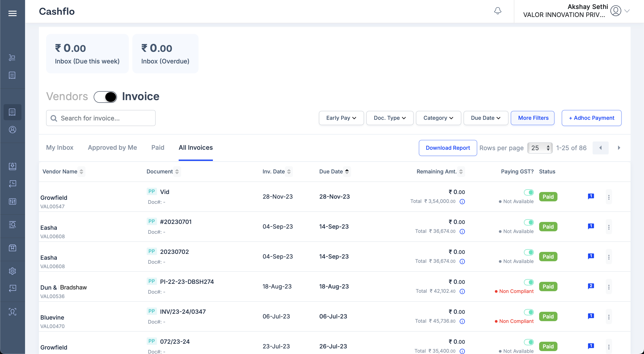The image size is (644, 354).
Task: Change the rows per page selector
Action: (540, 148)
